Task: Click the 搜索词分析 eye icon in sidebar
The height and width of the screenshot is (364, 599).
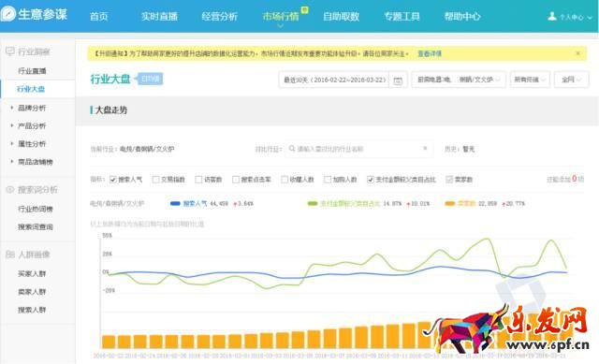Action: tap(10, 189)
